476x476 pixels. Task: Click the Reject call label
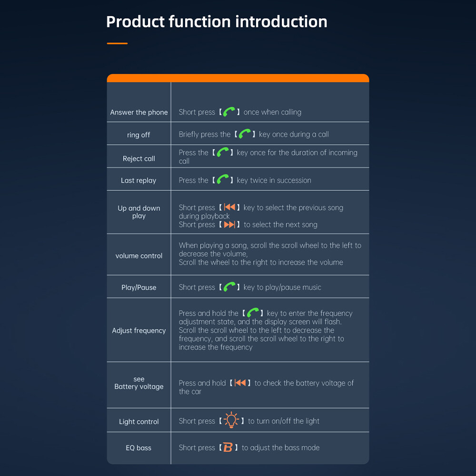(139, 159)
